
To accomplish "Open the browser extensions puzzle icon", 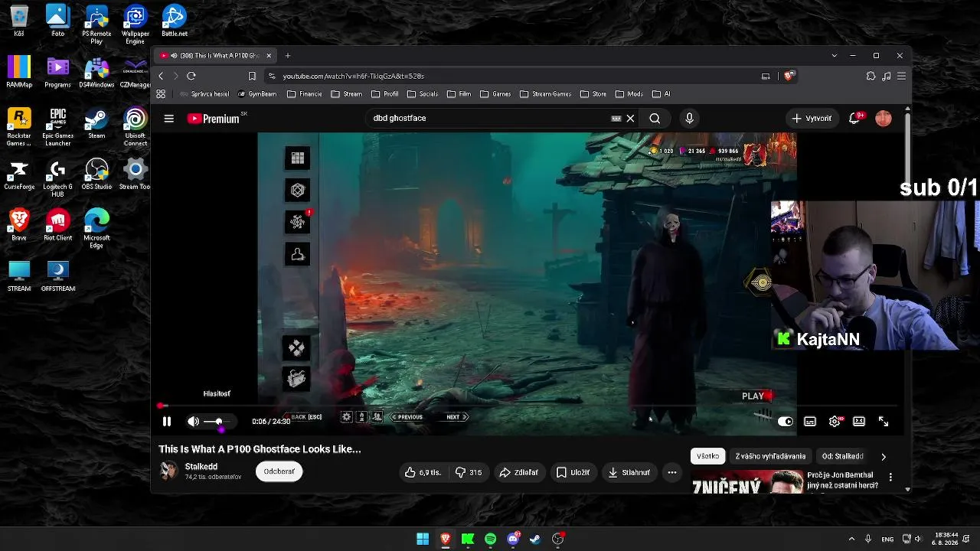I will pyautogui.click(x=871, y=76).
